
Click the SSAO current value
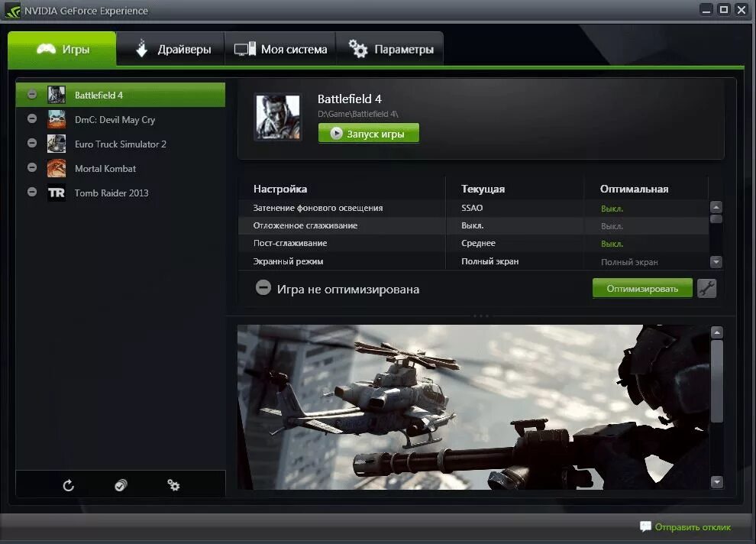(472, 208)
